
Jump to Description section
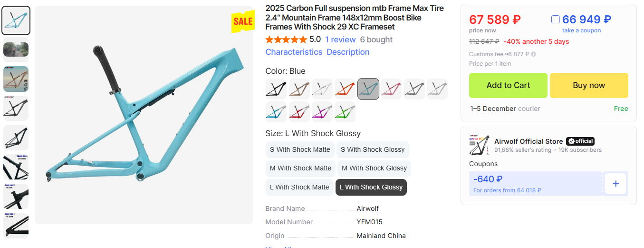(x=348, y=52)
